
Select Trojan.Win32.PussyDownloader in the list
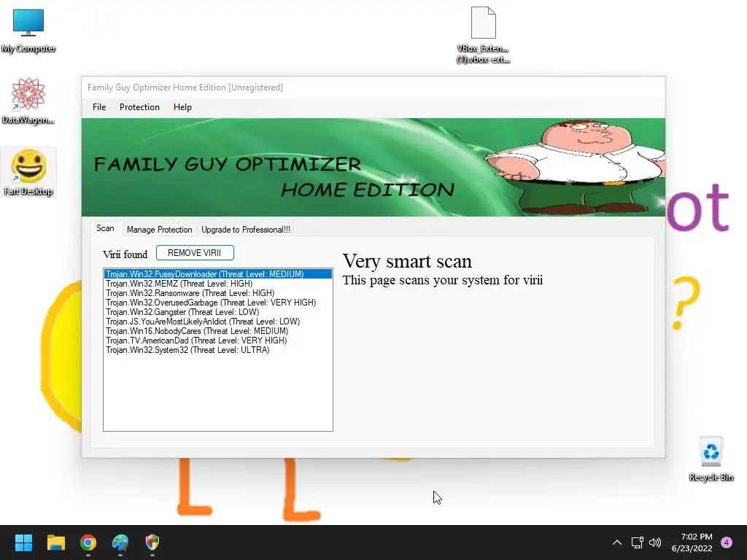point(218,274)
